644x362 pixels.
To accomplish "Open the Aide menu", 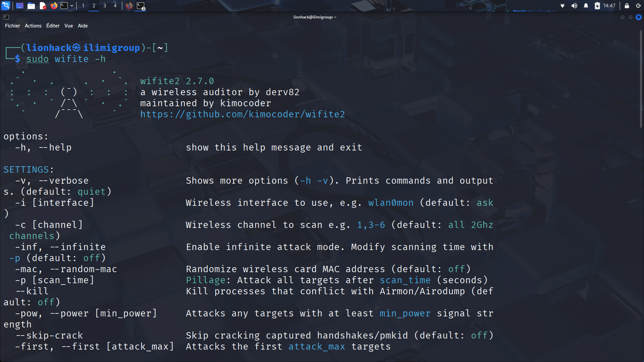I will (83, 26).
